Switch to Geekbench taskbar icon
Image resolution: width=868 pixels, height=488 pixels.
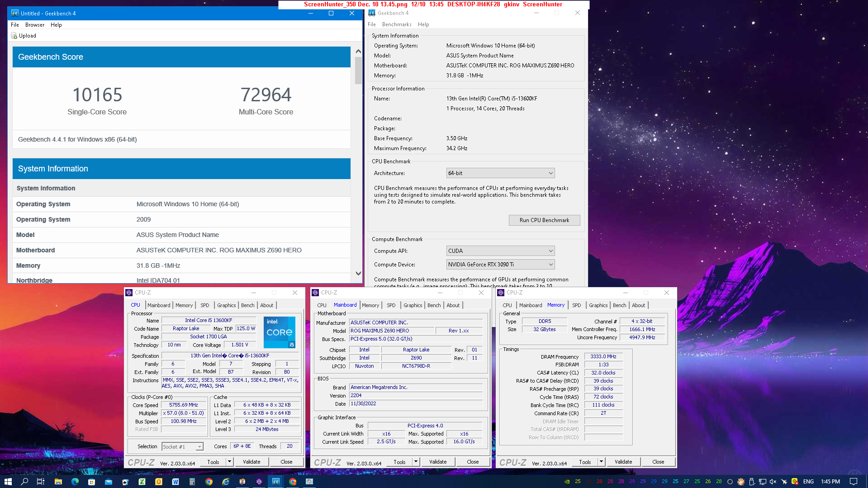[x=276, y=482]
